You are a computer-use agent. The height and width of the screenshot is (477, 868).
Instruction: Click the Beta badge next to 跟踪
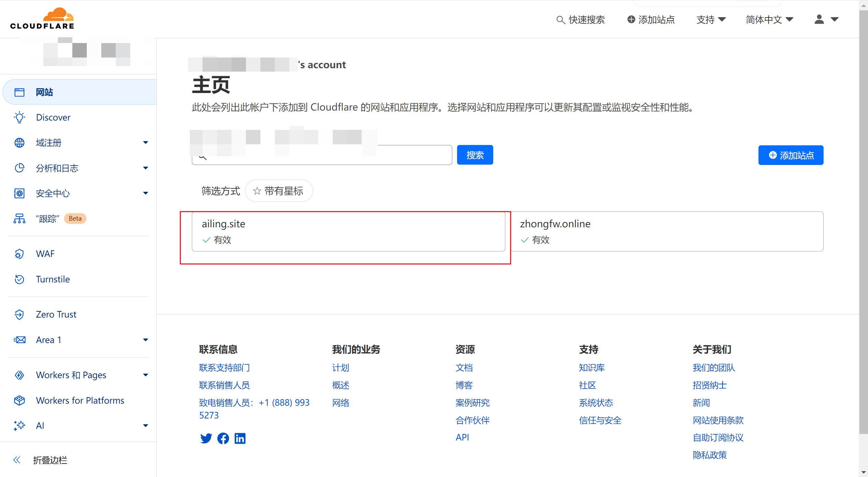(x=75, y=218)
